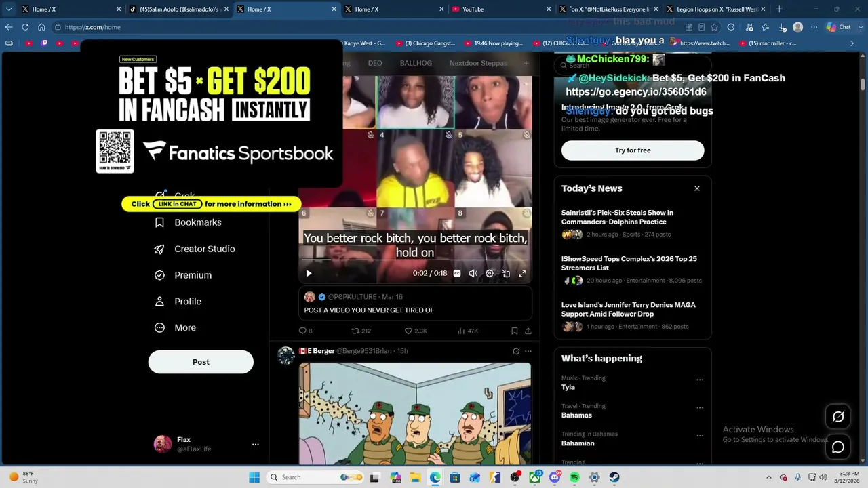The height and width of the screenshot is (488, 868).
Task: Open account options next to Flax
Action: (256, 444)
